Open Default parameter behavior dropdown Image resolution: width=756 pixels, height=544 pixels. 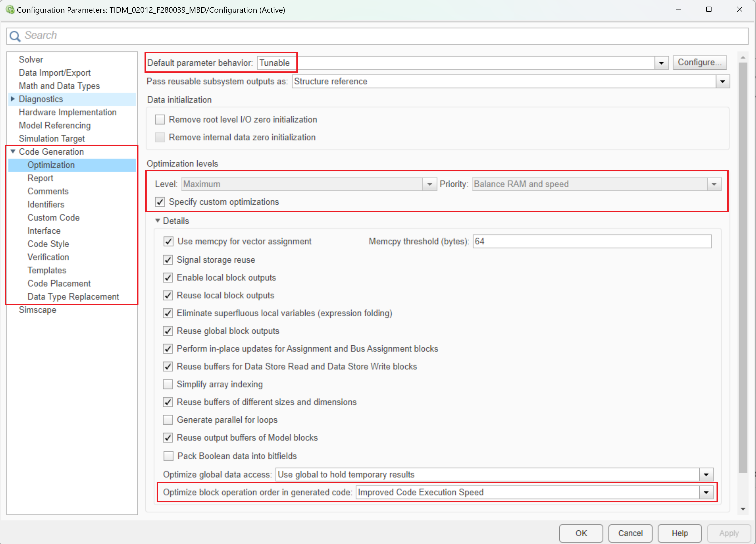click(x=661, y=62)
